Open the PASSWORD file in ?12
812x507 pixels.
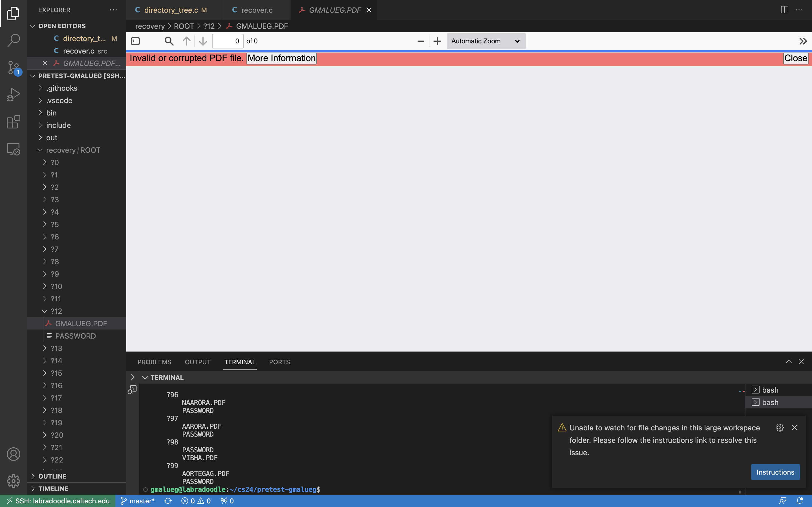pyautogui.click(x=76, y=336)
